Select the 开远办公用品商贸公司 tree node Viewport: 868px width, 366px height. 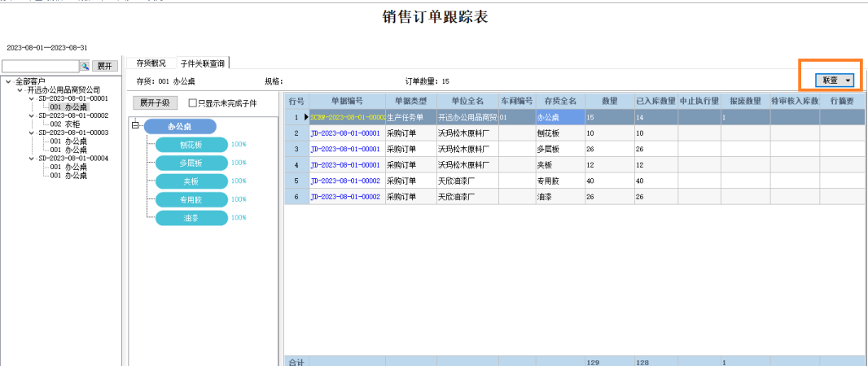pyautogui.click(x=64, y=90)
